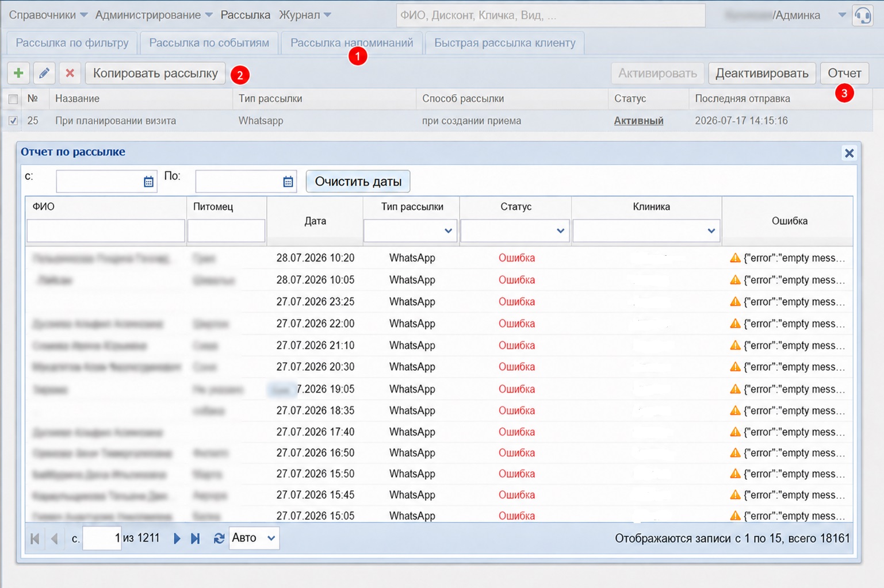Jump to the last report page
This screenshot has height=588, width=884.
point(196,539)
